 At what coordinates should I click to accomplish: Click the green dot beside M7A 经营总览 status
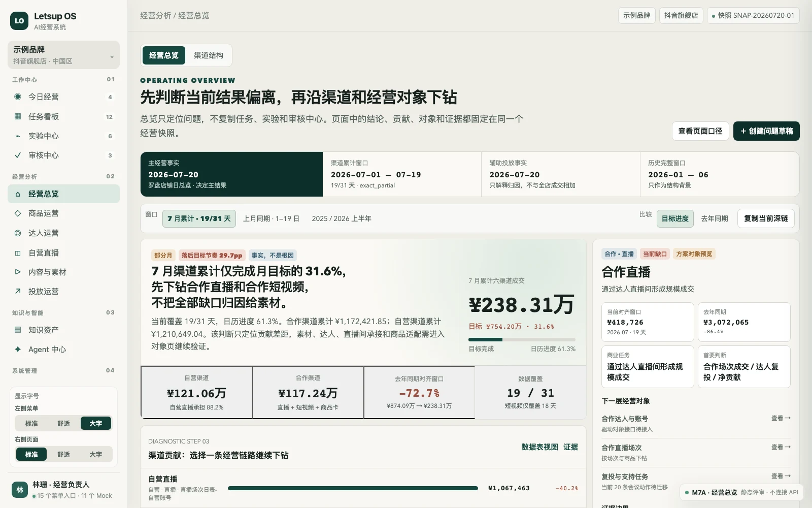[687, 492]
